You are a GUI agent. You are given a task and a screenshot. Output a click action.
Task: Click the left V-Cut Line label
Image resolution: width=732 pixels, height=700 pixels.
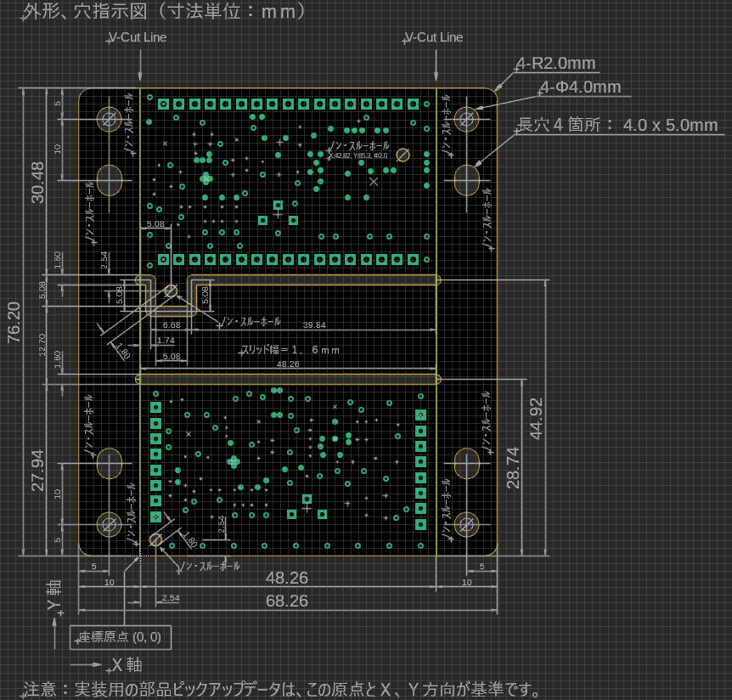(x=138, y=37)
